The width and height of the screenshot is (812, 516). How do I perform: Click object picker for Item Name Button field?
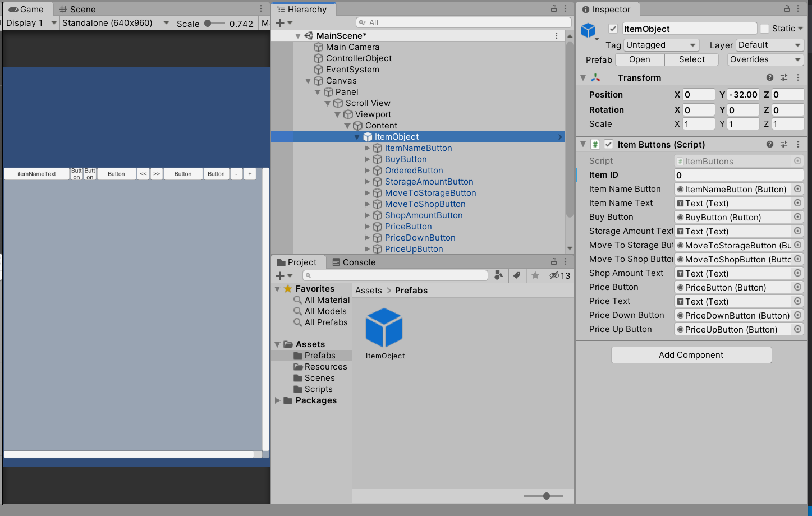[x=798, y=189]
